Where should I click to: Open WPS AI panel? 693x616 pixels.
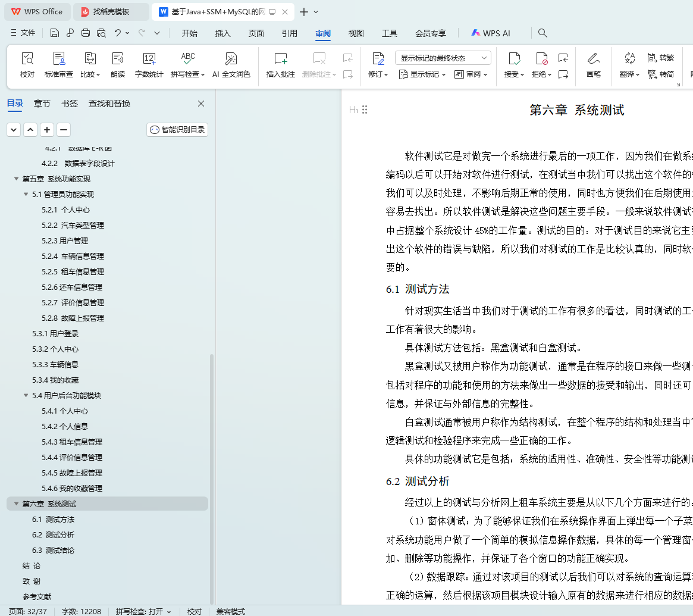click(x=491, y=33)
